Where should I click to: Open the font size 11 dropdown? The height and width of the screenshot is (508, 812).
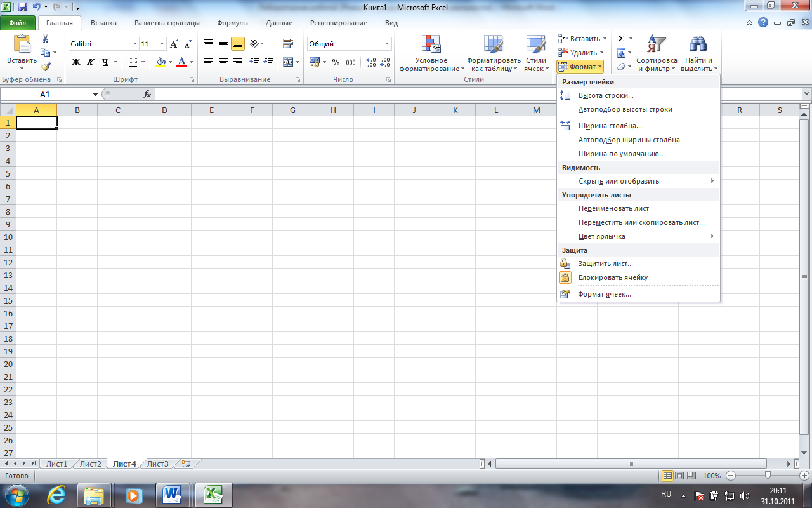point(162,44)
